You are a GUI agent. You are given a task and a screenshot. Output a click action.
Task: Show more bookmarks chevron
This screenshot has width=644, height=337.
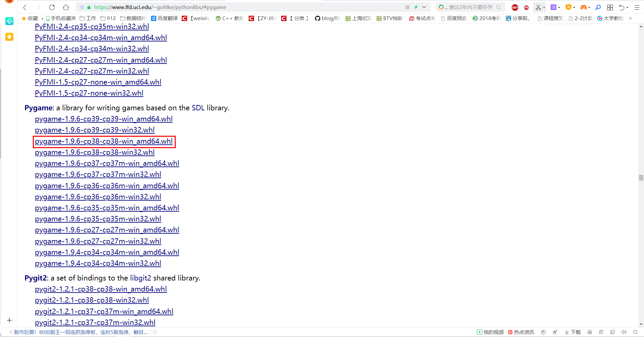pos(630,18)
